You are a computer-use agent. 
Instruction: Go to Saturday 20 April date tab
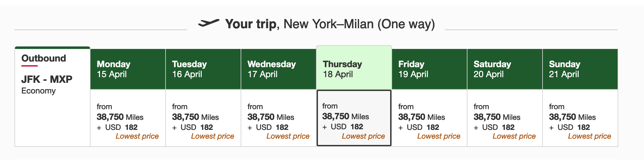point(505,69)
